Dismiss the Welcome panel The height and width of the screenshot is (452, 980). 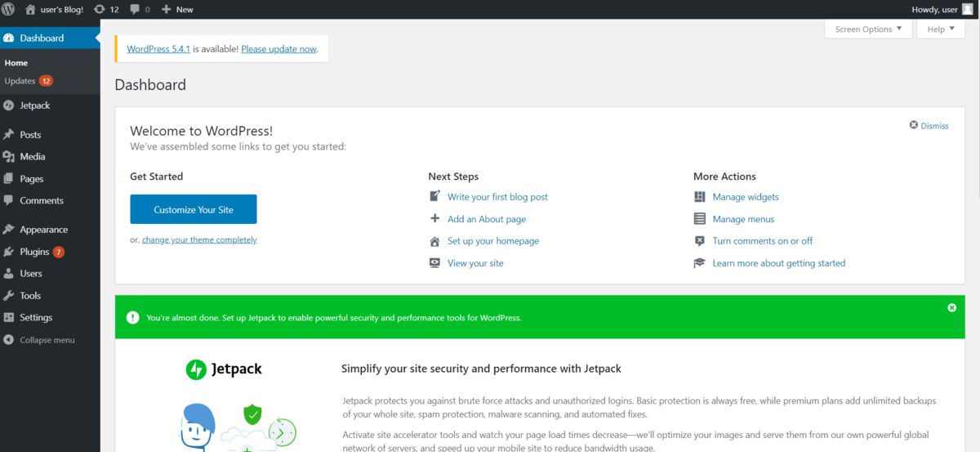pos(929,125)
